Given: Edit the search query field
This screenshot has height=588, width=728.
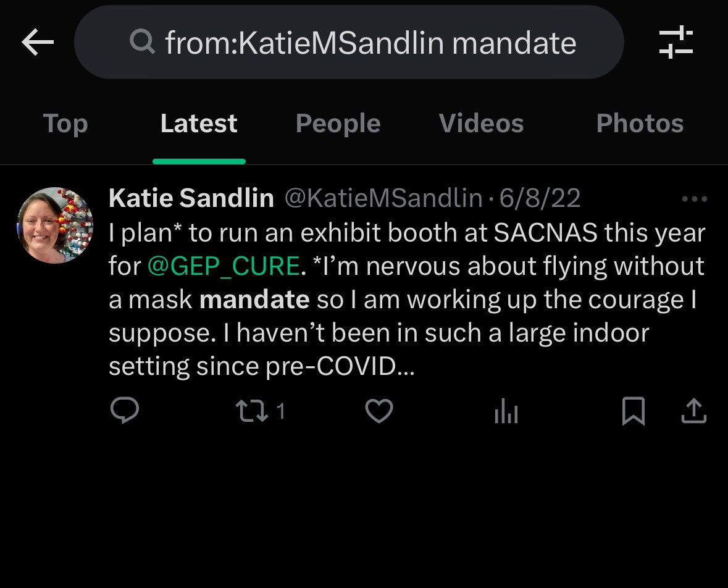Looking at the screenshot, I should click(x=370, y=43).
